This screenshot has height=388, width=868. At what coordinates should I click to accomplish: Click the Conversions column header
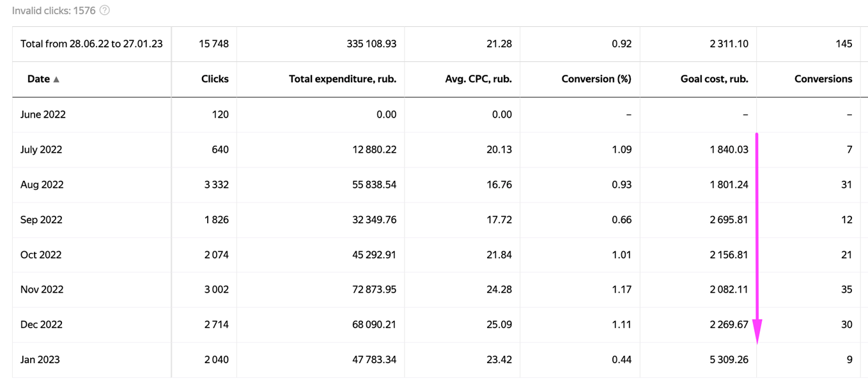823,79
